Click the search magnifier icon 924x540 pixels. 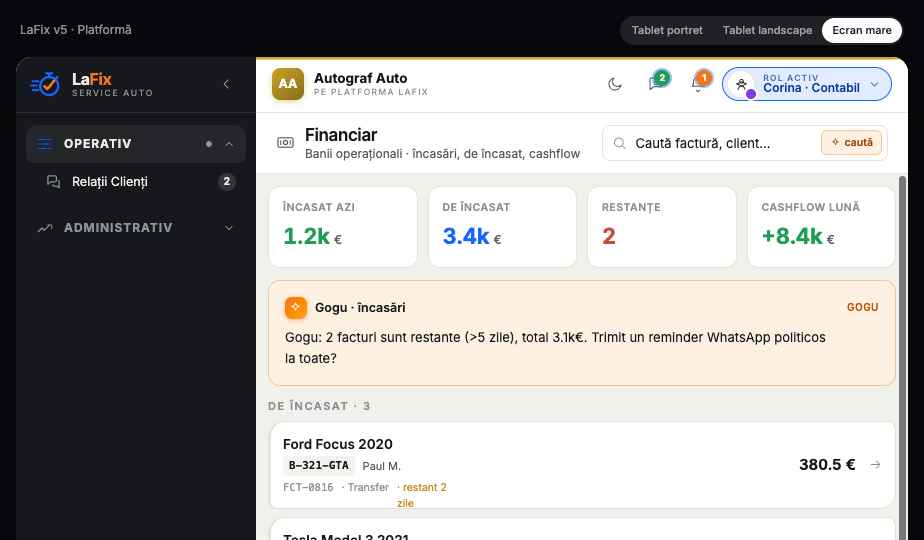click(x=619, y=143)
